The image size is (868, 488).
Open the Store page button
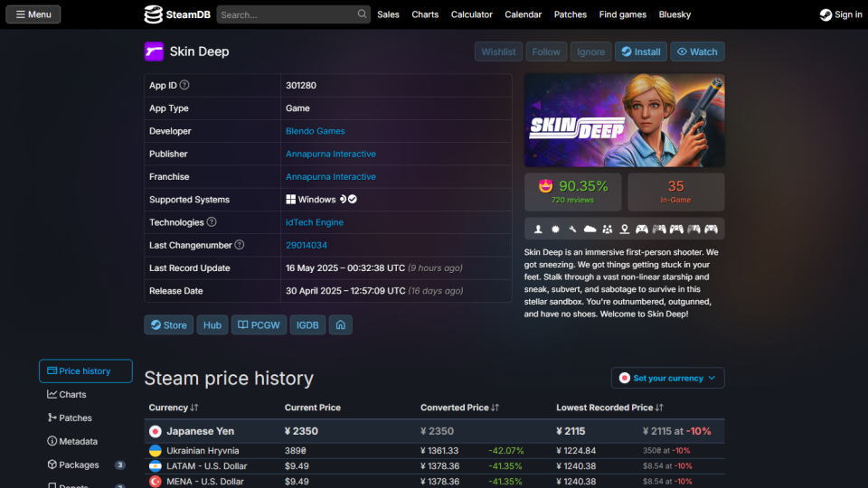(169, 324)
